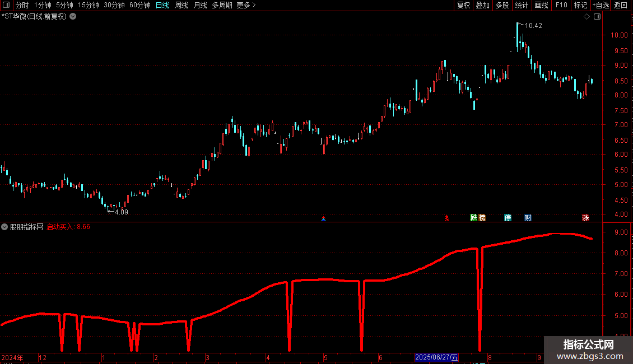Click the red 涨 event marker
This screenshot has width=633, height=364.
coord(586,218)
